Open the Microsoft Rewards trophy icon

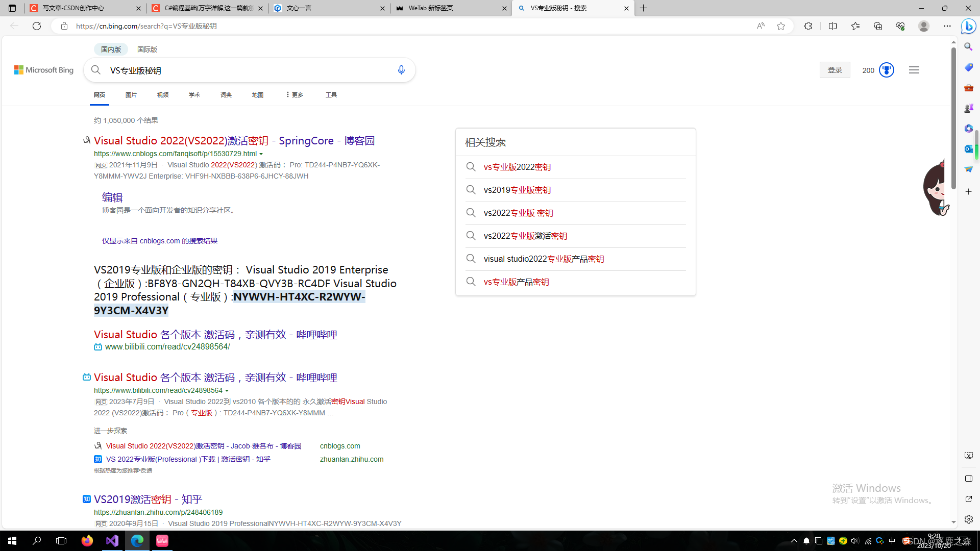pyautogui.click(x=887, y=70)
